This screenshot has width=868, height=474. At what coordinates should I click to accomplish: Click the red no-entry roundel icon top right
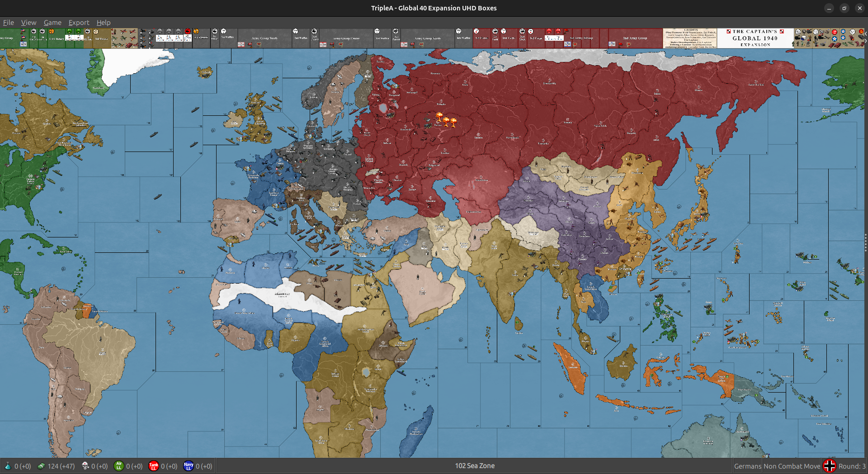click(835, 32)
